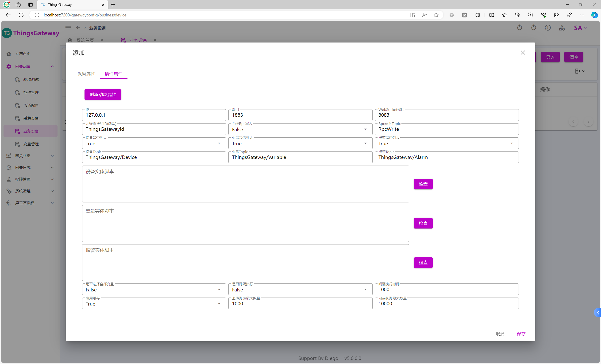Open the 设备是否列表 dropdown
This screenshot has height=364, width=601.
tap(154, 144)
